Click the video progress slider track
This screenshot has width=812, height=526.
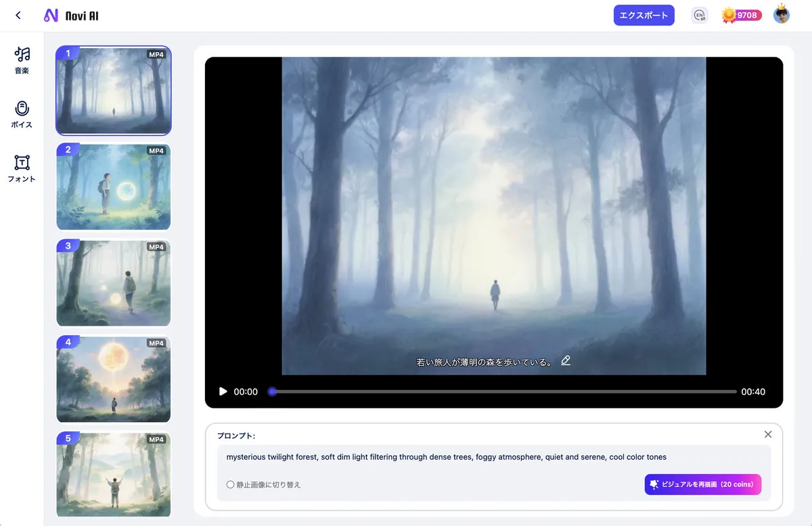point(503,391)
